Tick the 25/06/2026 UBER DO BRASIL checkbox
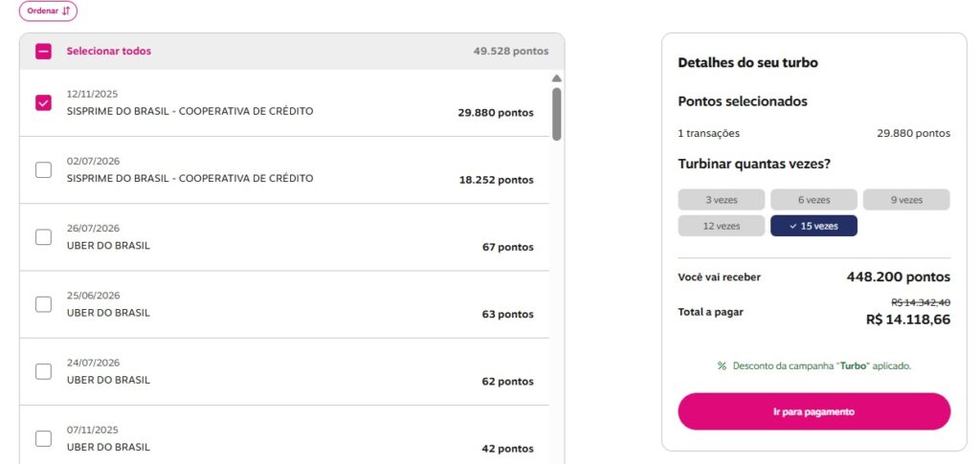The height and width of the screenshot is (464, 980). pyautogui.click(x=43, y=304)
